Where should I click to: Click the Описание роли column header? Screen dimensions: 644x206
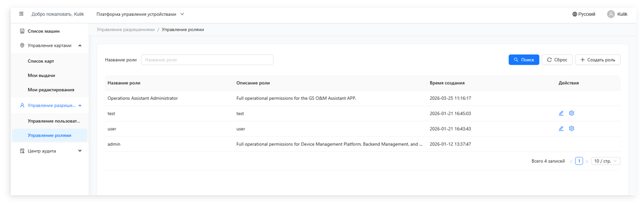253,82
